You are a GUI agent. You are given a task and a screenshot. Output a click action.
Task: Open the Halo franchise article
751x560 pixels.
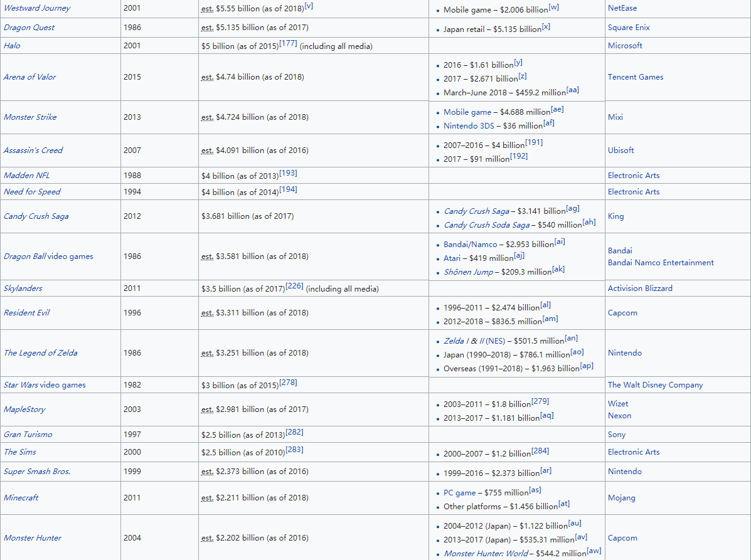click(12, 46)
